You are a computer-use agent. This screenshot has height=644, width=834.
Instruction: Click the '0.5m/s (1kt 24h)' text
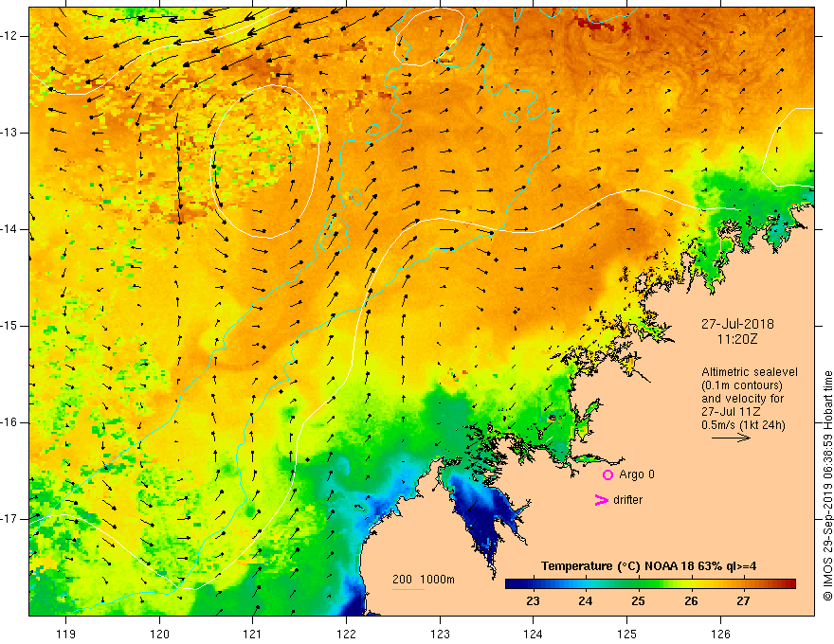(x=743, y=425)
